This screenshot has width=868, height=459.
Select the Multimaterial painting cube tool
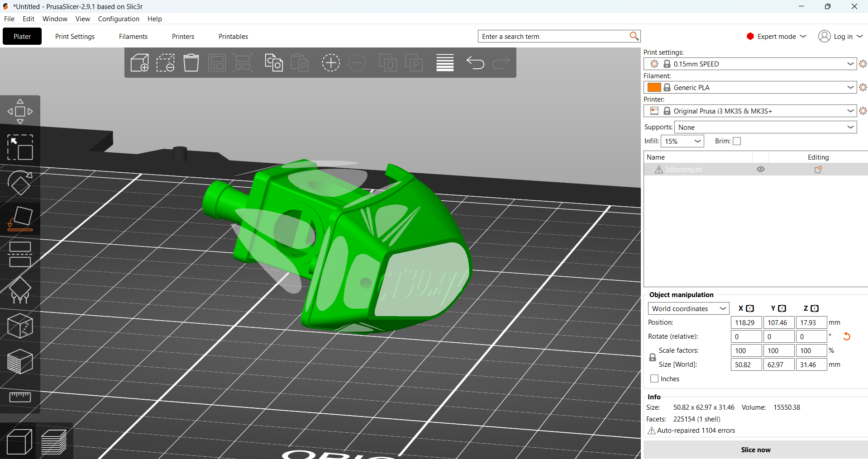pyautogui.click(x=20, y=361)
